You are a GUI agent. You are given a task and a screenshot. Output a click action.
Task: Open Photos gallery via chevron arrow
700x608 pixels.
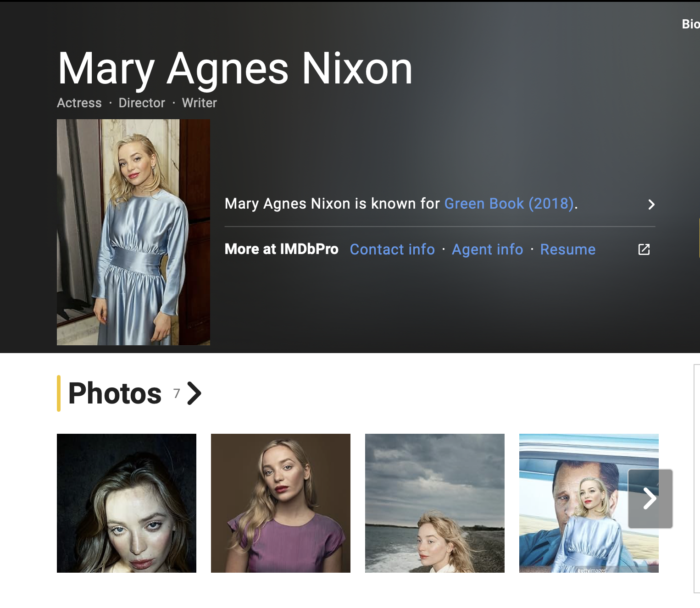point(194,393)
